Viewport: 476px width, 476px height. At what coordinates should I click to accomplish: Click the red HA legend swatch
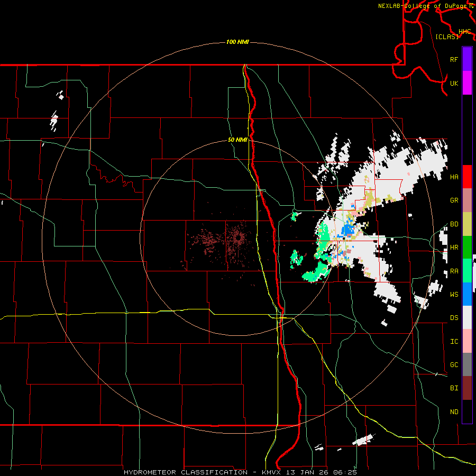[467, 177]
